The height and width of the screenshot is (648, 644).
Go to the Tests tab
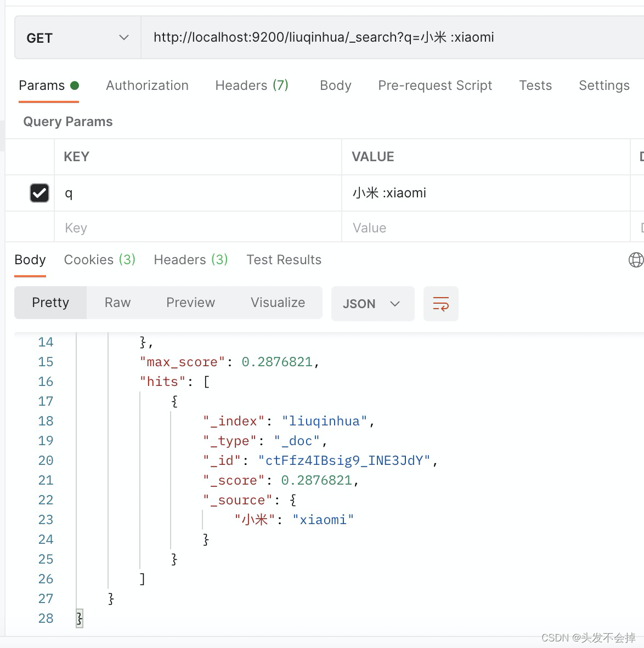pyautogui.click(x=535, y=86)
